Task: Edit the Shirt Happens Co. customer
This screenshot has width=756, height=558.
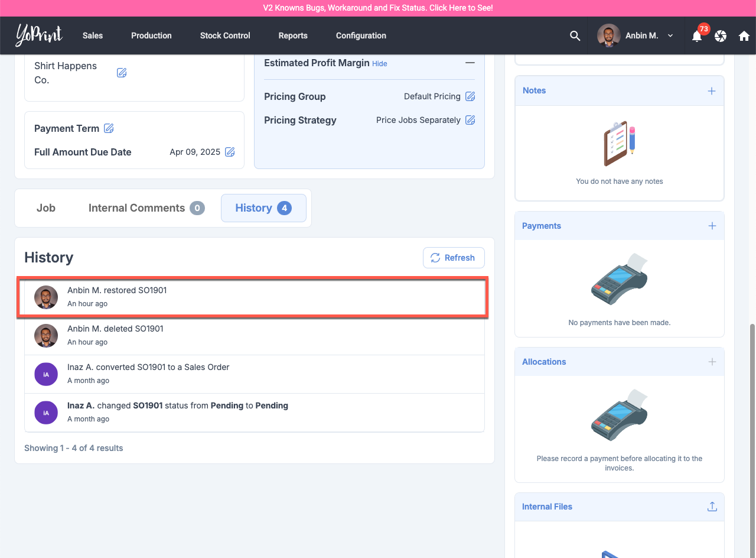Action: pos(122,73)
